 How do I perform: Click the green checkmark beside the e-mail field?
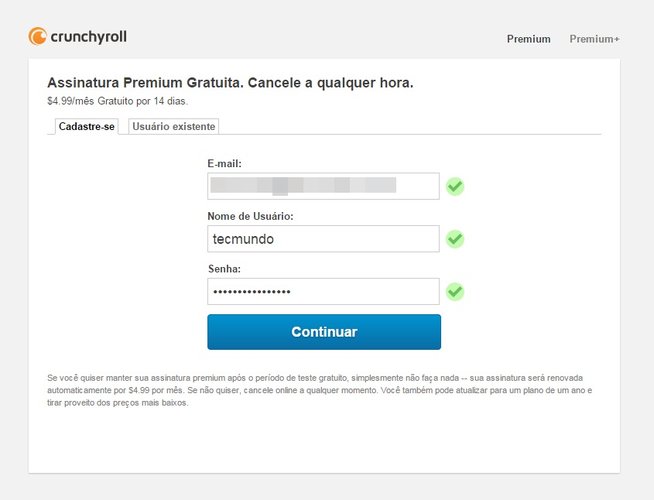(x=455, y=186)
